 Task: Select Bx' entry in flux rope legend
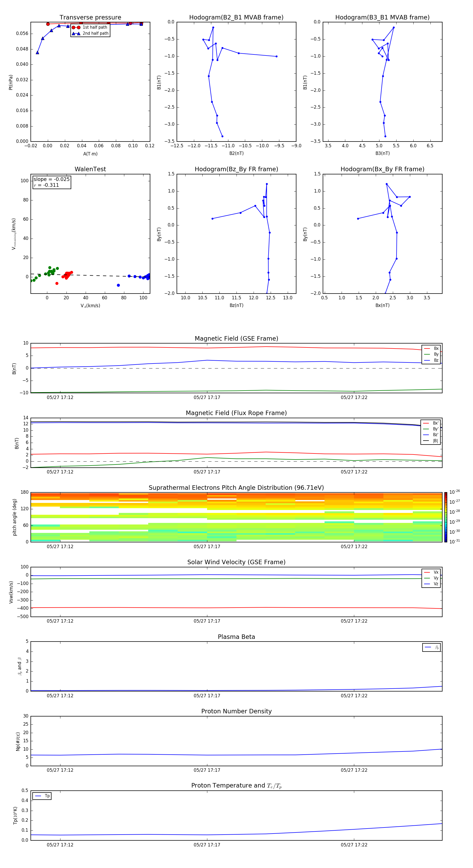coord(431,423)
